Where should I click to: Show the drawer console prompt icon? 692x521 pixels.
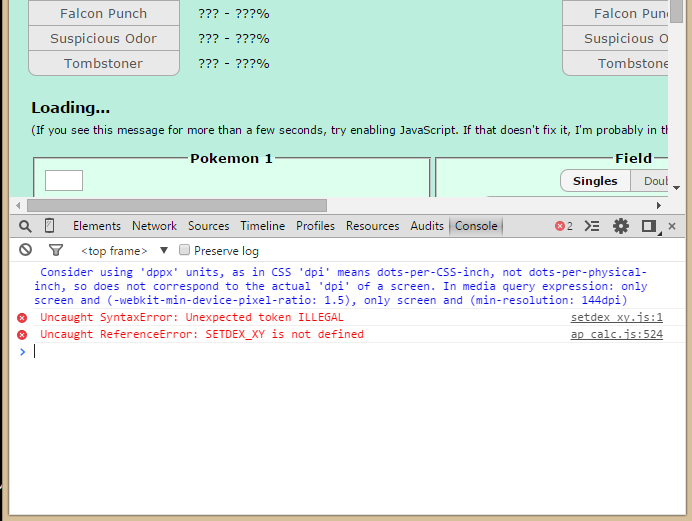[592, 226]
